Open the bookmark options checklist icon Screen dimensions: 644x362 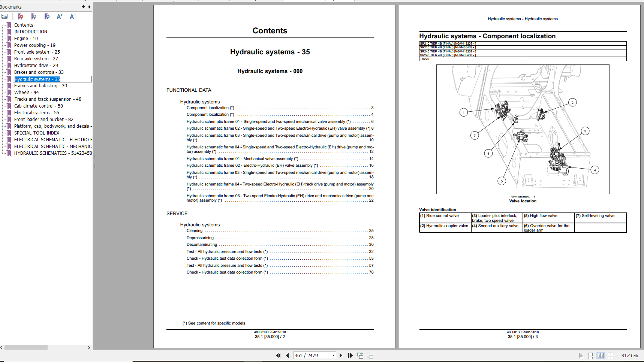(4, 16)
